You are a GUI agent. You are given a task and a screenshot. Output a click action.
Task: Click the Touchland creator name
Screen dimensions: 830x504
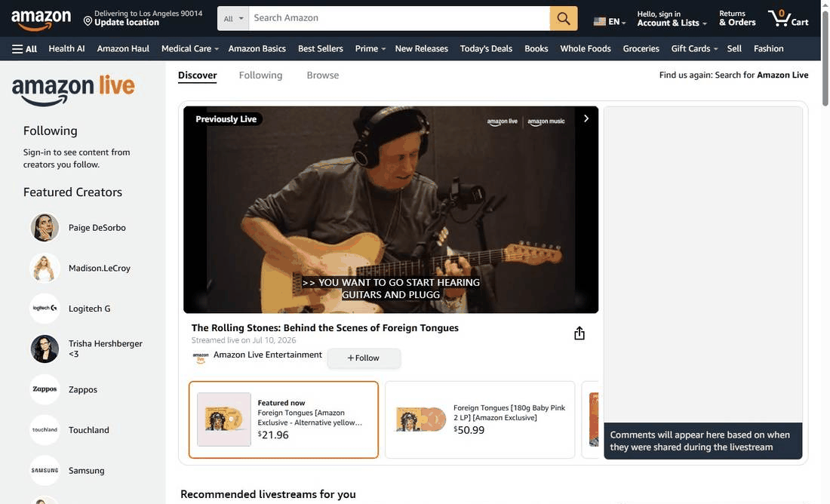pos(88,430)
